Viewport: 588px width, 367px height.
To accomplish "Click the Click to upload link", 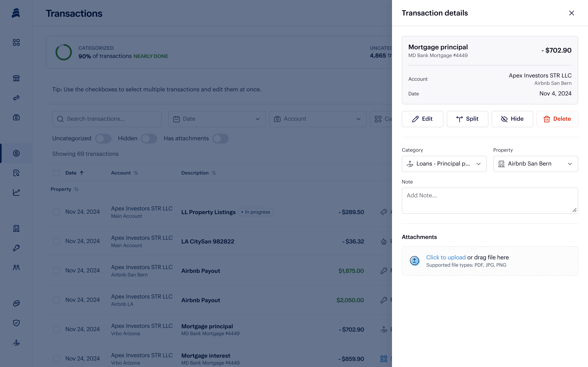I will pos(446,257).
